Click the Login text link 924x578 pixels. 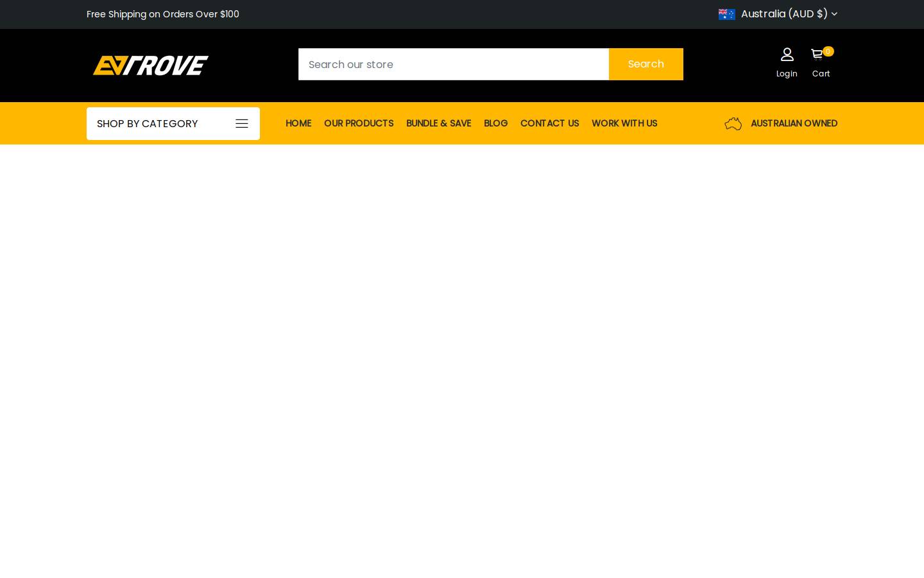(x=787, y=74)
